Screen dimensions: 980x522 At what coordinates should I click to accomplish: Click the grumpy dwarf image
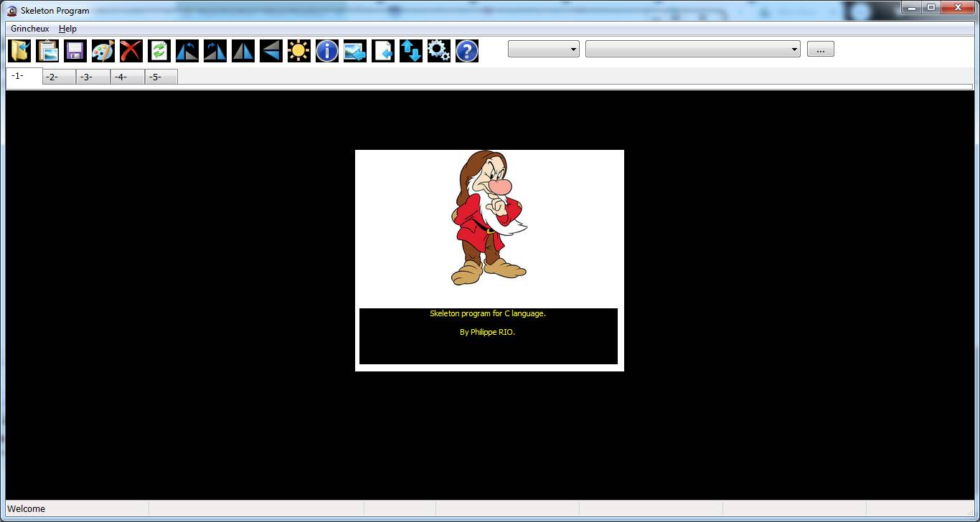coord(489,219)
